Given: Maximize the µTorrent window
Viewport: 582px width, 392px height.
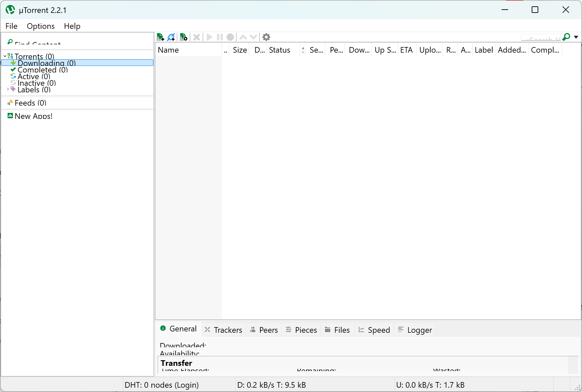Looking at the screenshot, I should pos(535,10).
